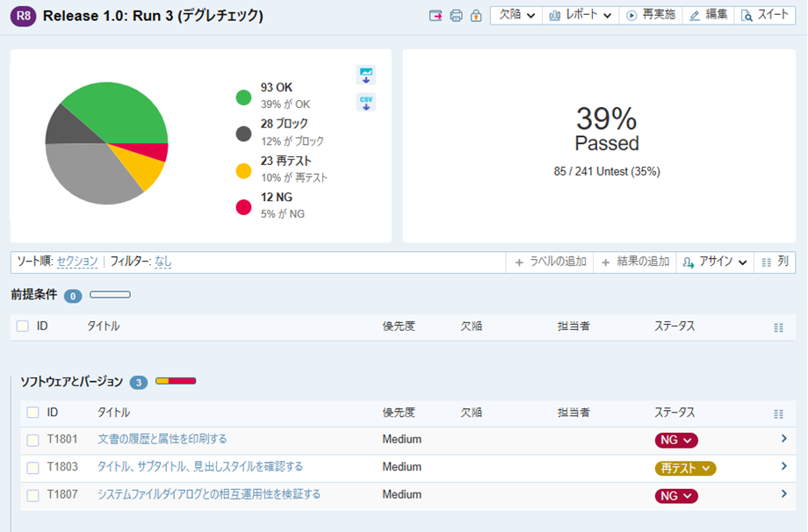Viewport: 808px width, 532px height.
Task: Click the セクション sort order link
Action: [x=78, y=262]
